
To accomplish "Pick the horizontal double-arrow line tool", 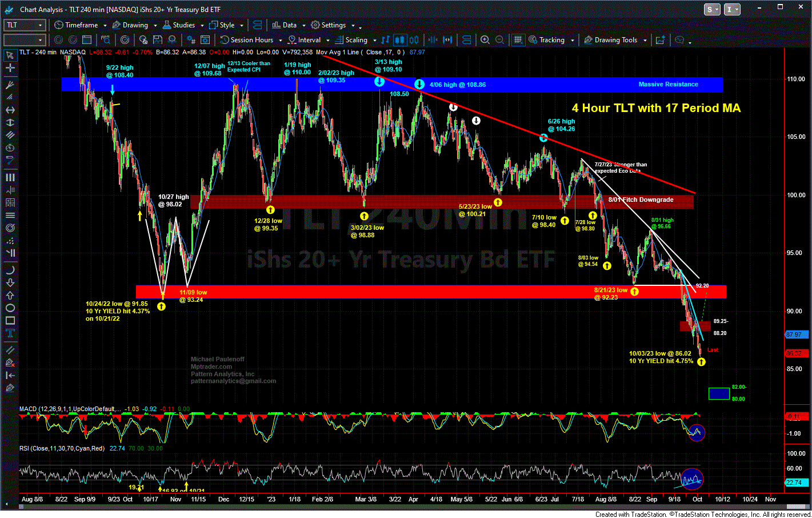I will click(10, 110).
